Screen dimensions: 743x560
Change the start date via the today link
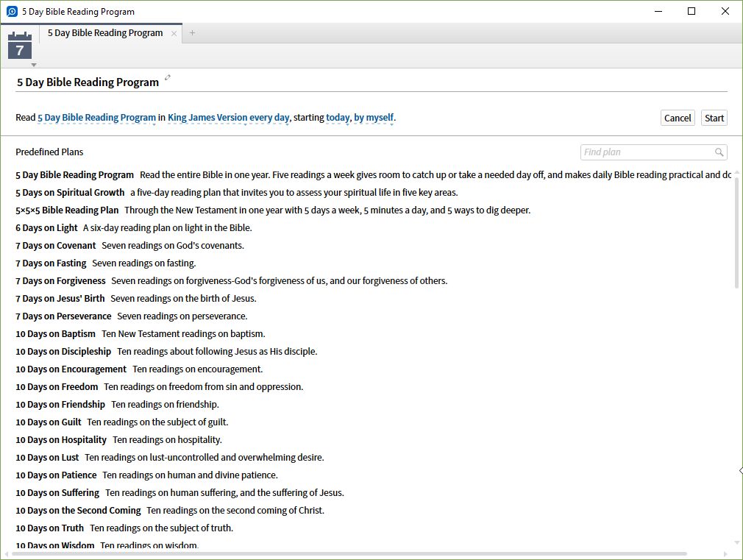[337, 117]
